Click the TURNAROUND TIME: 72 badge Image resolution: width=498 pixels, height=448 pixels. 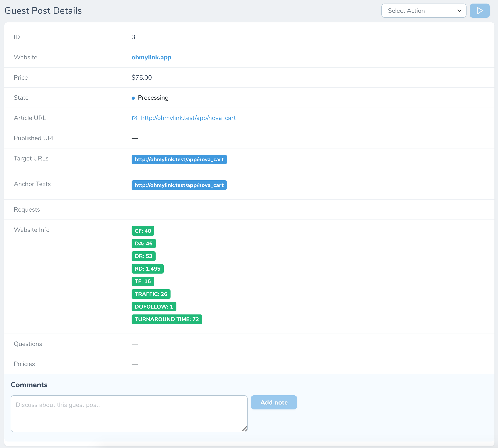pos(167,319)
